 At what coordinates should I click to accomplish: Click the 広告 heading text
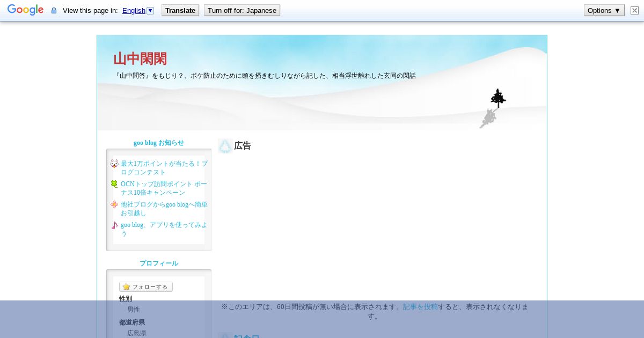point(243,146)
